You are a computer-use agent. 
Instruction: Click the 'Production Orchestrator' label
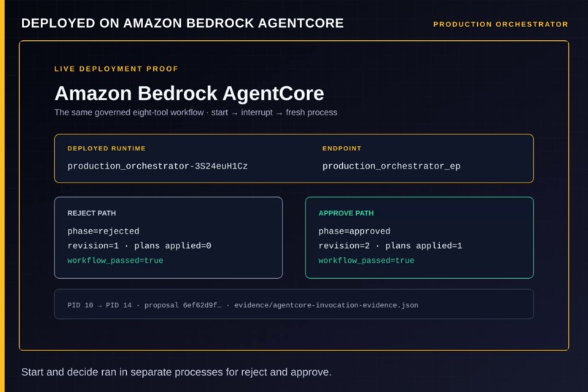point(500,24)
